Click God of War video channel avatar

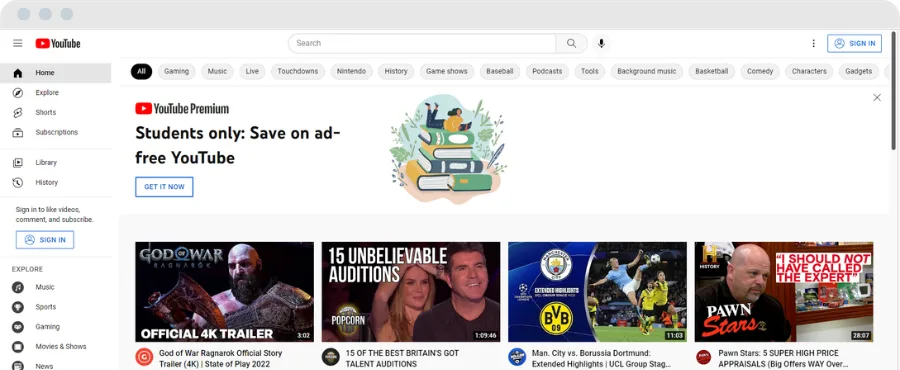(x=144, y=357)
